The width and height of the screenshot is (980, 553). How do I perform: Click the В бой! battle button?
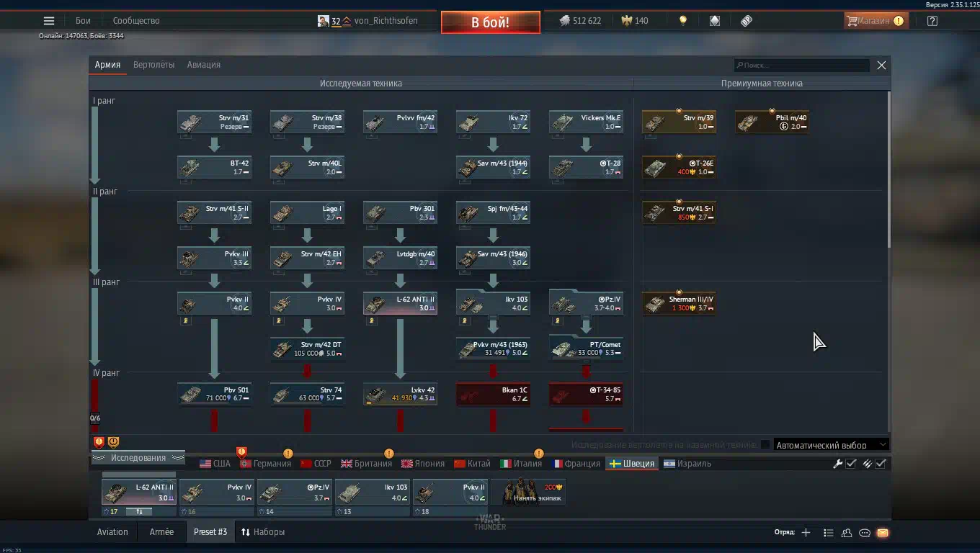pos(491,22)
